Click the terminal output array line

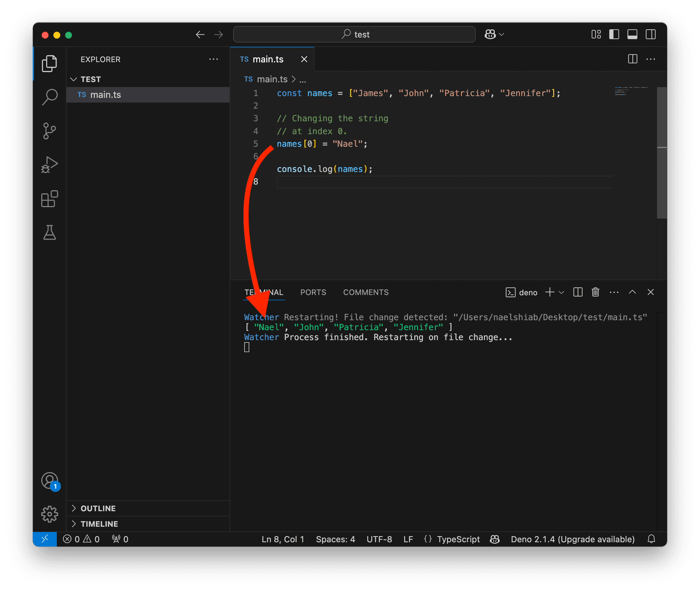click(x=348, y=327)
